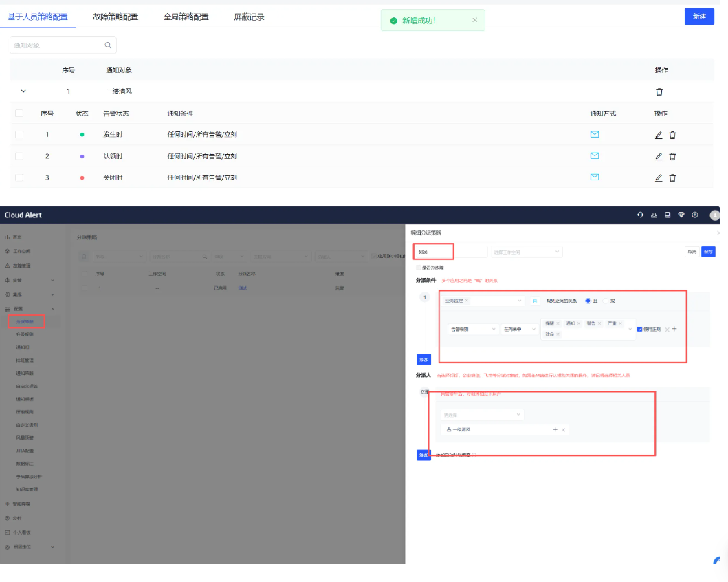This screenshot has width=728, height=582.
Task: Click the headset support icon in header
Action: tap(640, 215)
